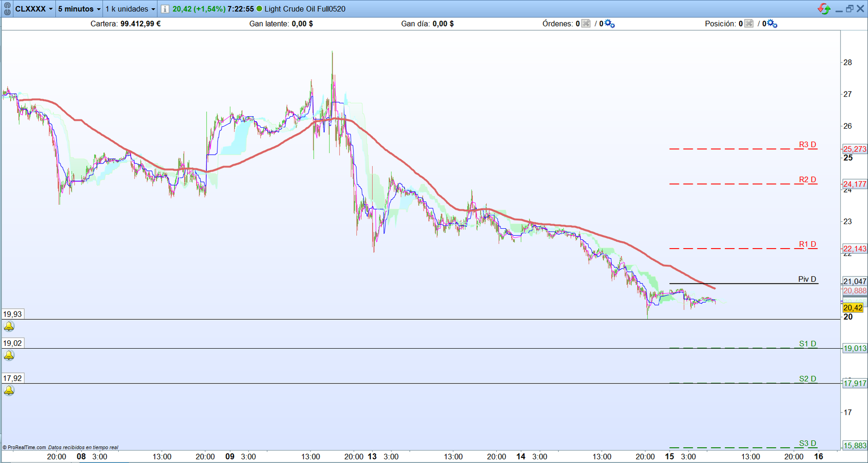This screenshot has width=868, height=463.
Task: Open the ProRealTime.com link
Action: (24, 447)
